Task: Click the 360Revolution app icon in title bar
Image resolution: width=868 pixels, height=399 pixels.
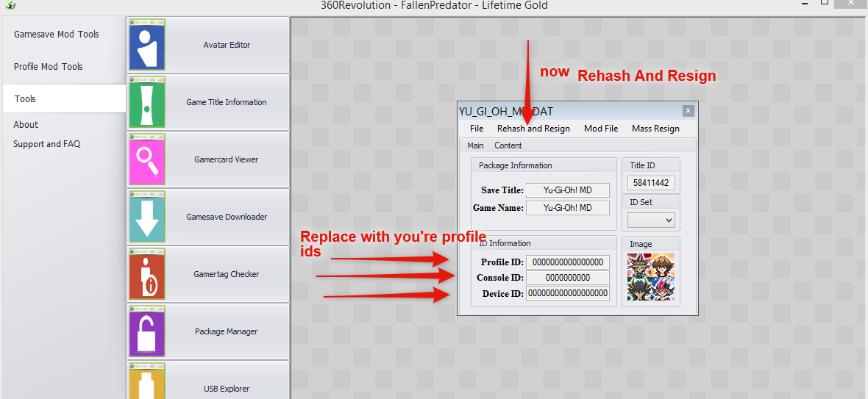Action: pyautogui.click(x=10, y=5)
